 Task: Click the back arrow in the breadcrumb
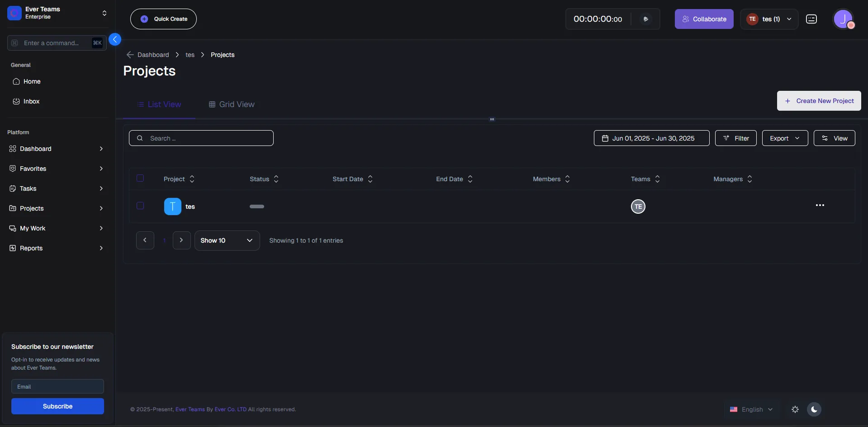click(x=130, y=55)
